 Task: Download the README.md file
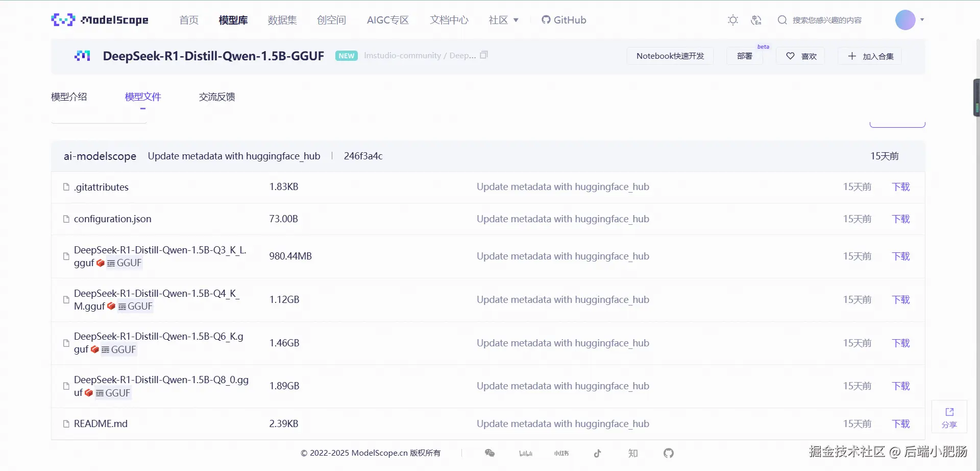pyautogui.click(x=901, y=424)
